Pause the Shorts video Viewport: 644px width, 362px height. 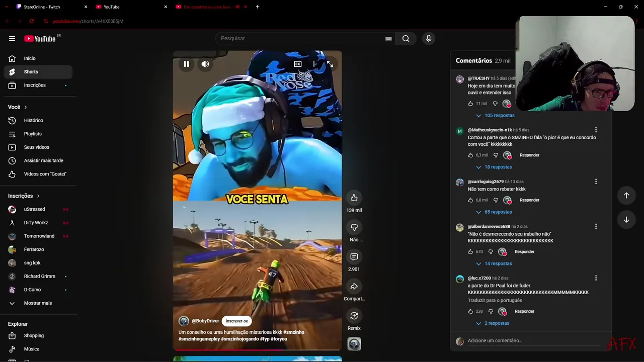pyautogui.click(x=186, y=64)
